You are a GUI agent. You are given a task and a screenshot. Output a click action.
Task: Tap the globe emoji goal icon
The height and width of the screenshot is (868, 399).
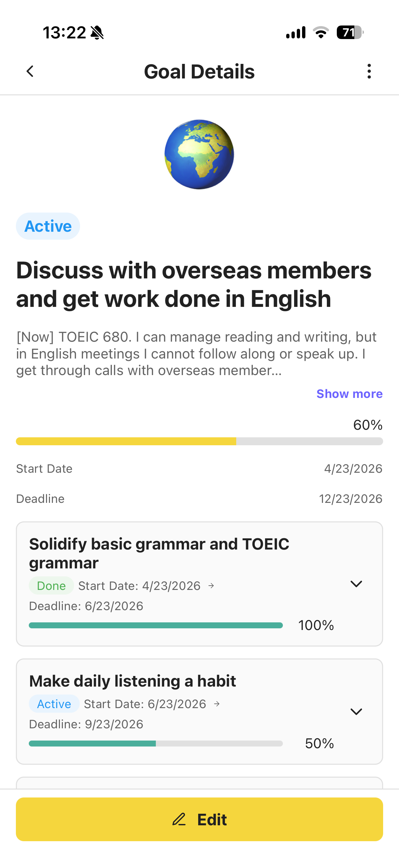[x=199, y=154]
